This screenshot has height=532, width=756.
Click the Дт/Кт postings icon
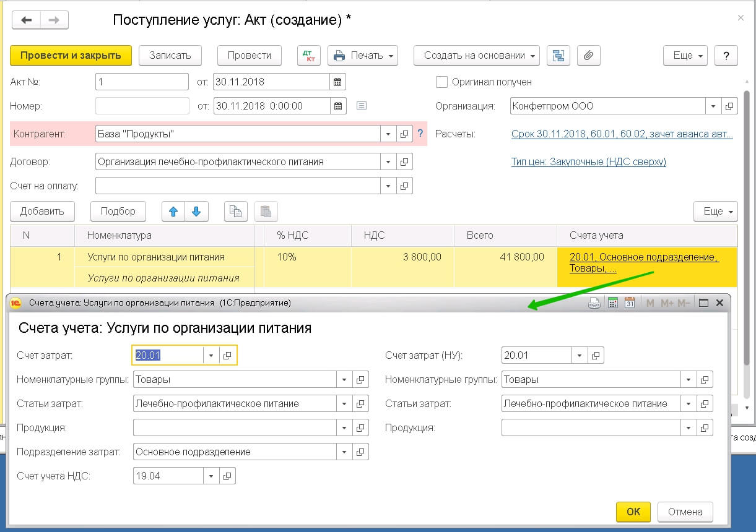click(308, 56)
